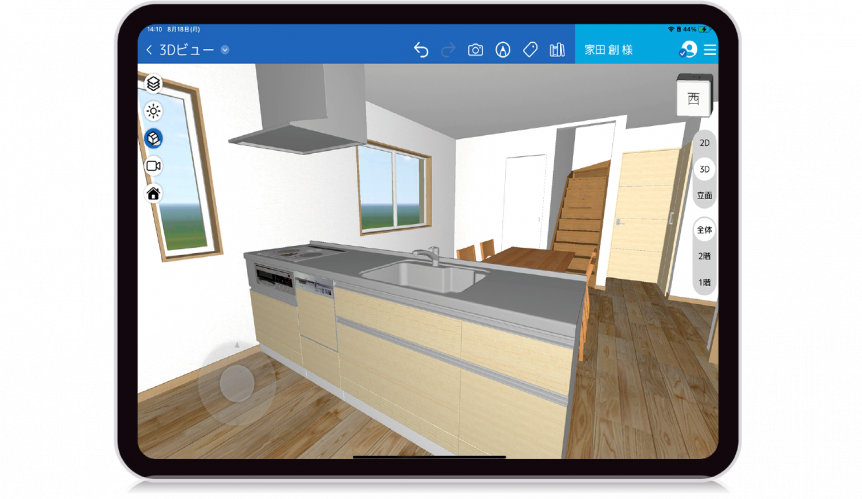Screen dimensions: 862x499
Task: Open the pen annotation tool
Action: [503, 50]
